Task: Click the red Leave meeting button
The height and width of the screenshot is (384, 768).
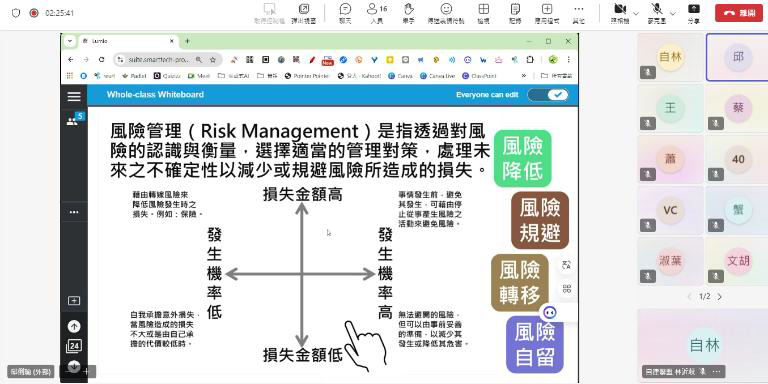Action: click(739, 13)
